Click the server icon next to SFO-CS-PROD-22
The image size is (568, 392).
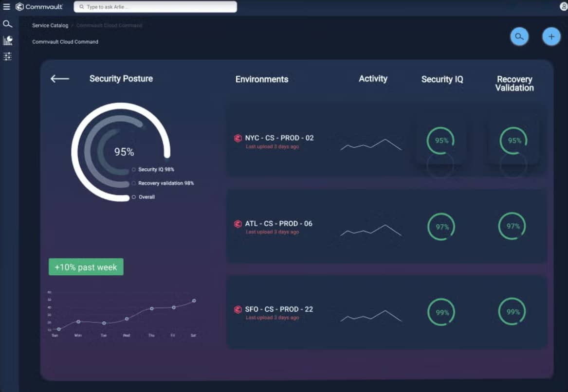pos(238,309)
